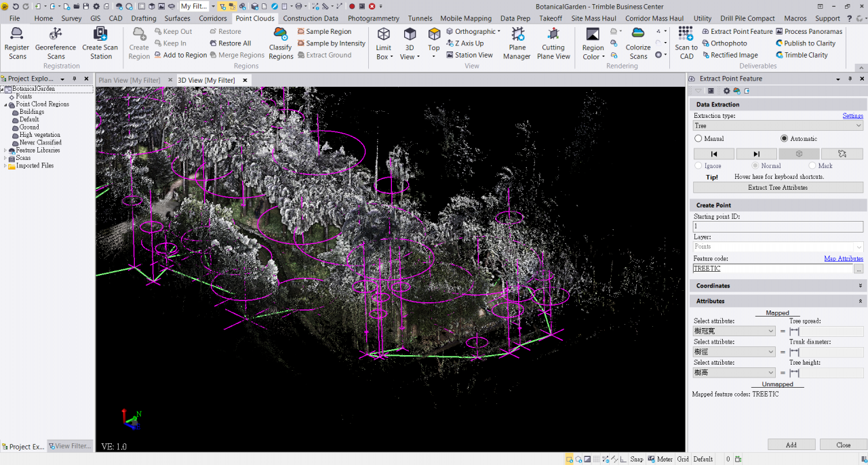Collapse the Attributes section
Viewport: 868px width, 465px height.
point(860,301)
